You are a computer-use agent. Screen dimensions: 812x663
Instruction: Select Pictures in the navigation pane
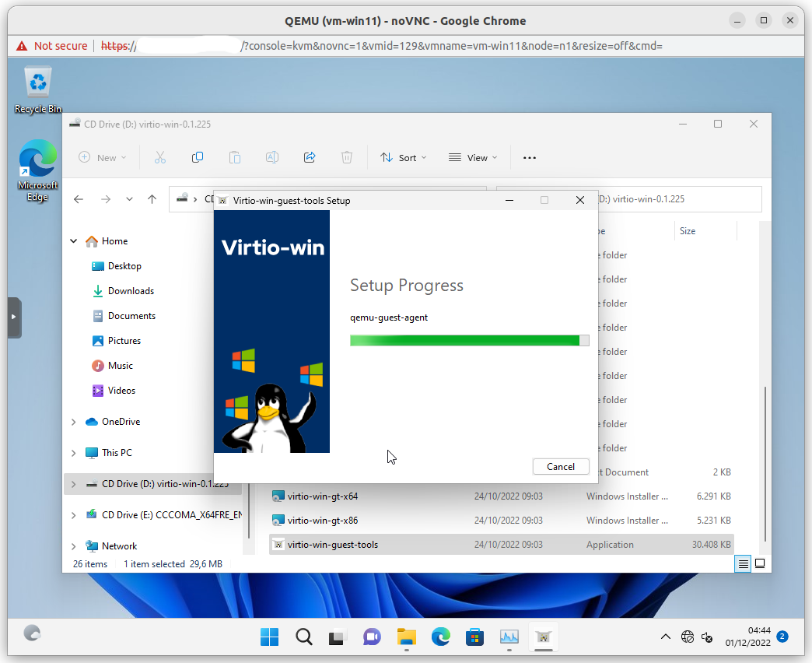coord(117,341)
